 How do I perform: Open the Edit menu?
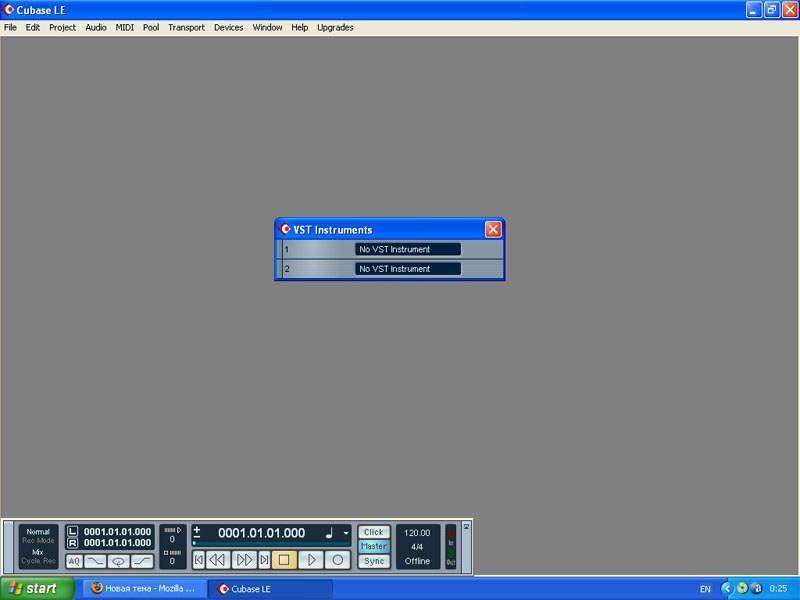(x=33, y=28)
